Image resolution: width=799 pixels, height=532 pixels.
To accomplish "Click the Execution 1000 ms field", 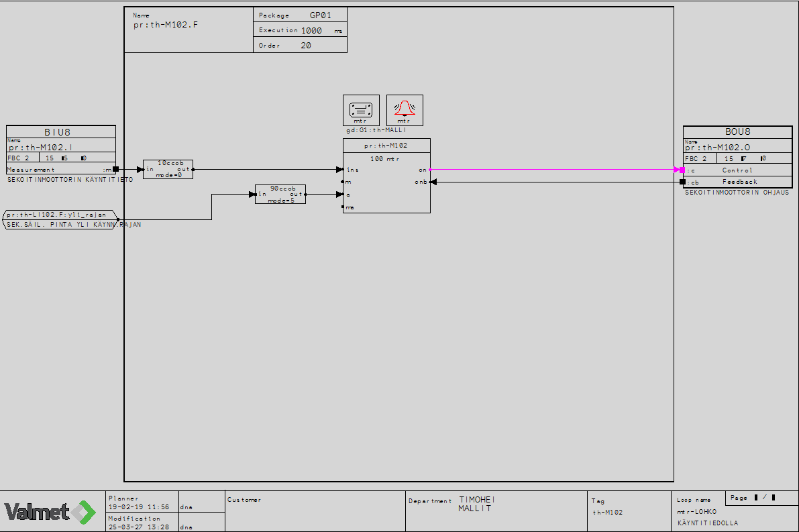I will tap(300, 31).
